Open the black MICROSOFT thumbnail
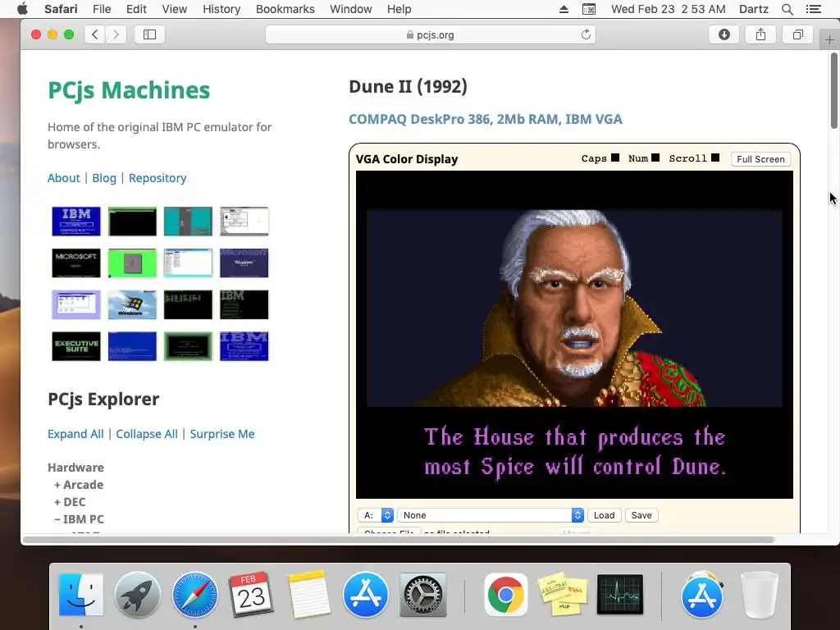 pos(76,262)
